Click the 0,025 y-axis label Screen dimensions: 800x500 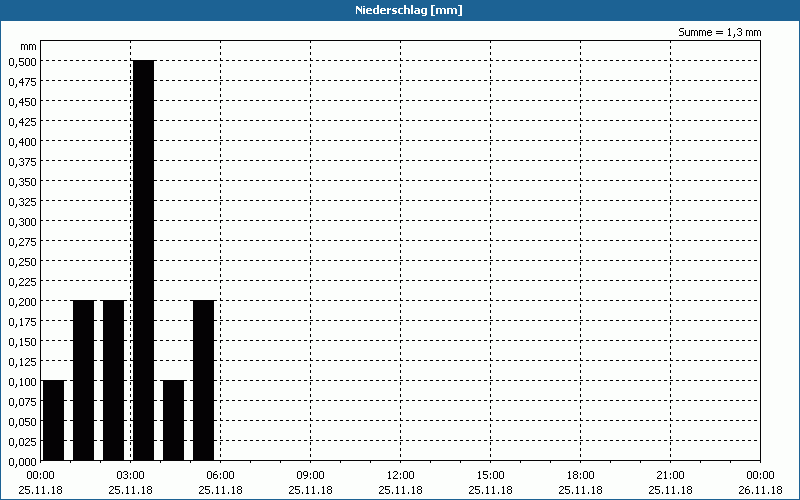(22, 441)
